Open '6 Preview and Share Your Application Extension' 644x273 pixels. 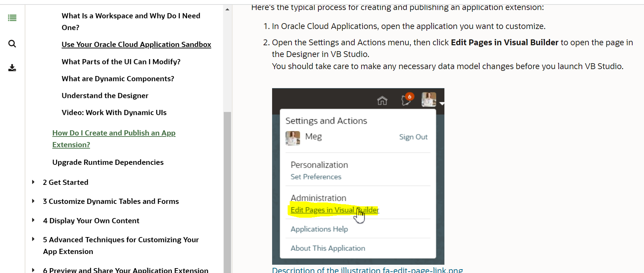point(126,270)
